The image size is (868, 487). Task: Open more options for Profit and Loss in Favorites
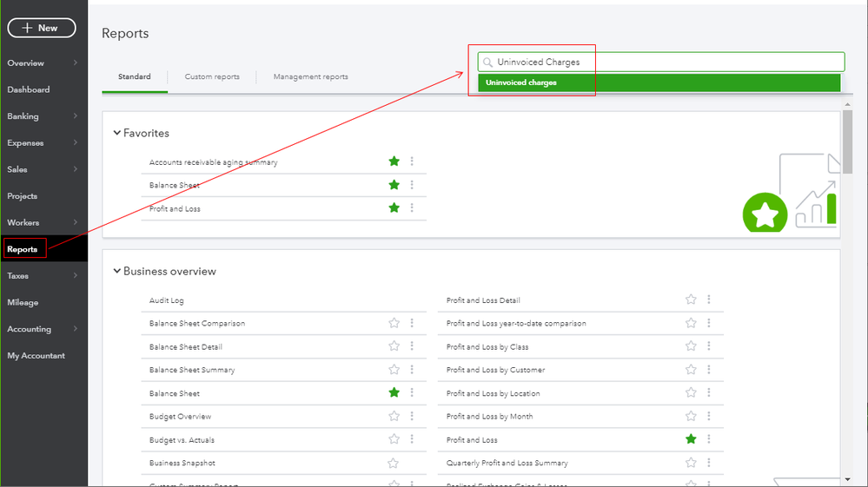point(412,207)
